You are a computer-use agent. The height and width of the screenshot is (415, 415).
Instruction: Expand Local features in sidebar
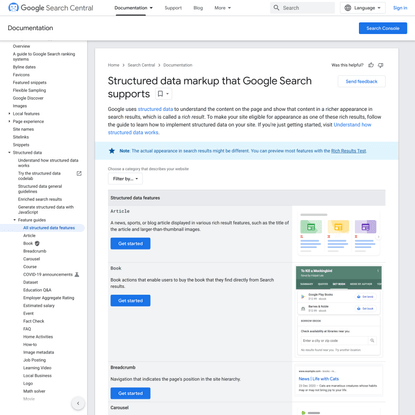coord(9,114)
